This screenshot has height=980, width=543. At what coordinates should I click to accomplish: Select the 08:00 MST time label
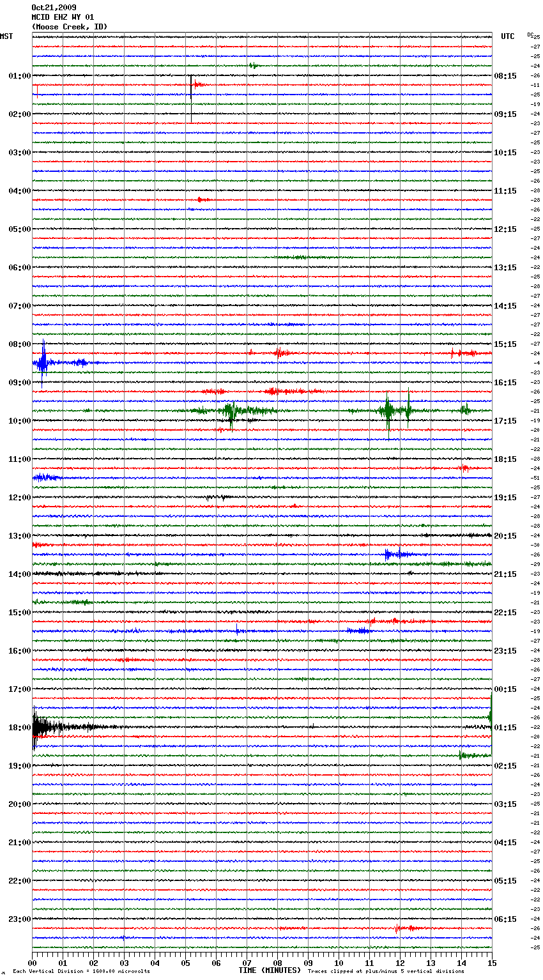click(x=20, y=344)
